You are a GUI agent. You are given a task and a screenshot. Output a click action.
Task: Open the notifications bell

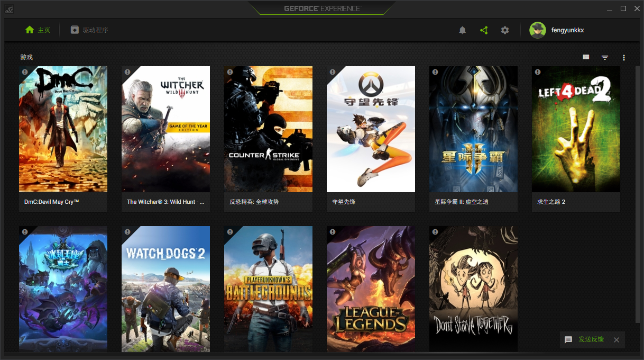[462, 30]
